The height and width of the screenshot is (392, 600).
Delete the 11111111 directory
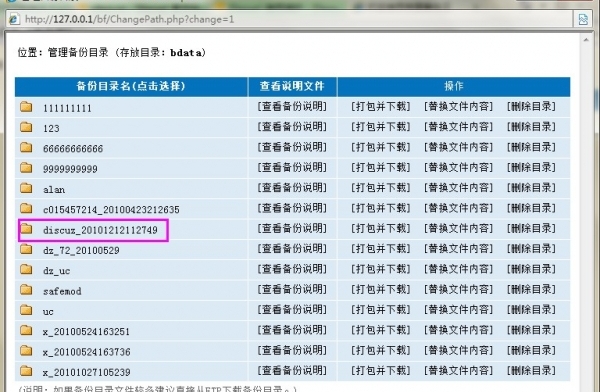pyautogui.click(x=531, y=106)
